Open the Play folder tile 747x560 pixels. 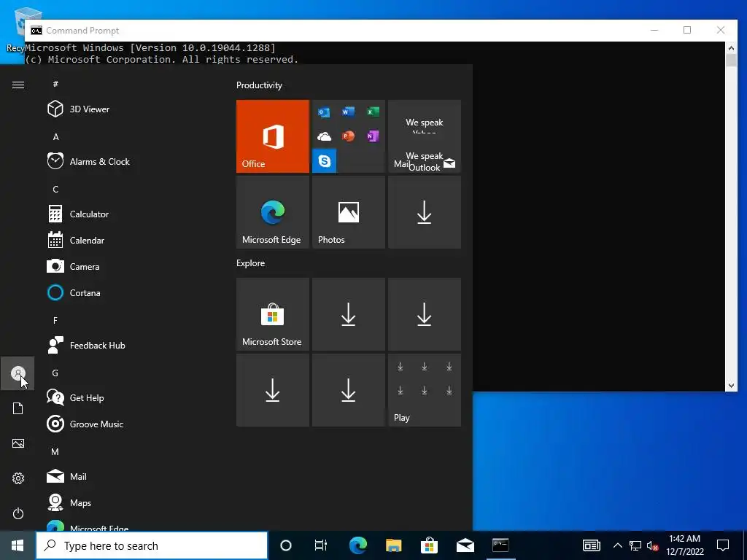coord(425,390)
